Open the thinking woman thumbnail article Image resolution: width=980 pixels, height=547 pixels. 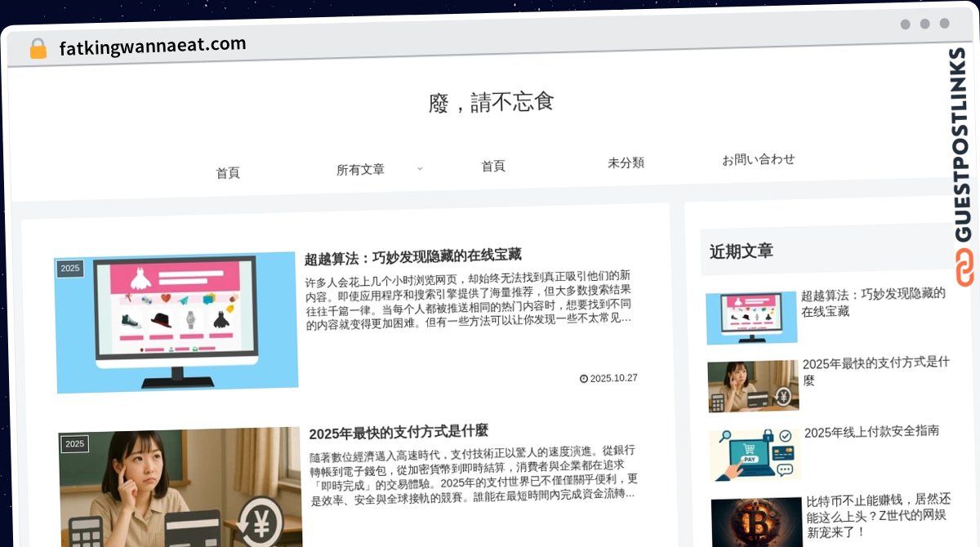(180, 488)
